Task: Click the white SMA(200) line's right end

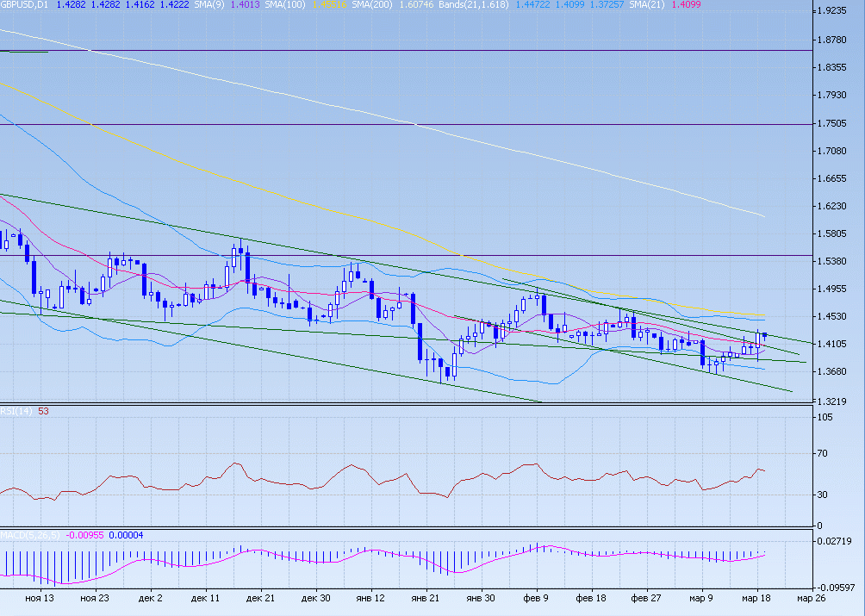Action: pos(763,215)
